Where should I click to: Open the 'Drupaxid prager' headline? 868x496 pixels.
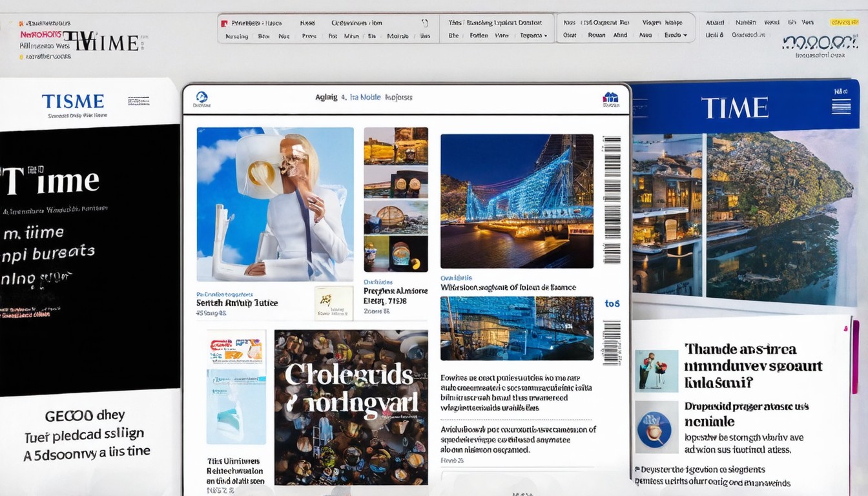[x=746, y=414]
